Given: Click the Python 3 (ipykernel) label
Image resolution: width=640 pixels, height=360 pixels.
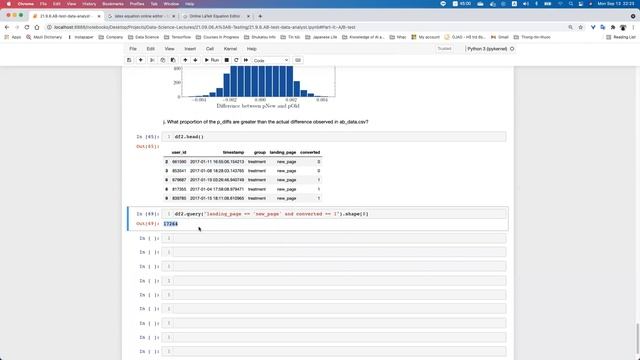Looking at the screenshot, I should tap(487, 49).
